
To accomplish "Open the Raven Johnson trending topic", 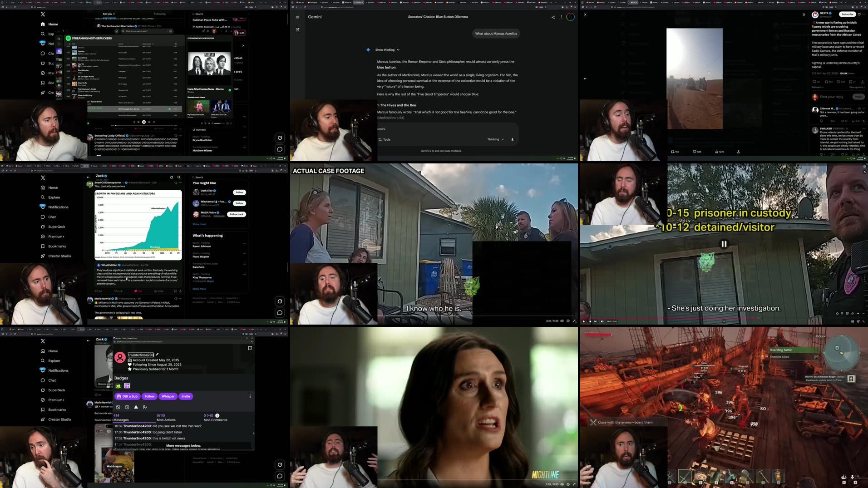I will (x=202, y=246).
